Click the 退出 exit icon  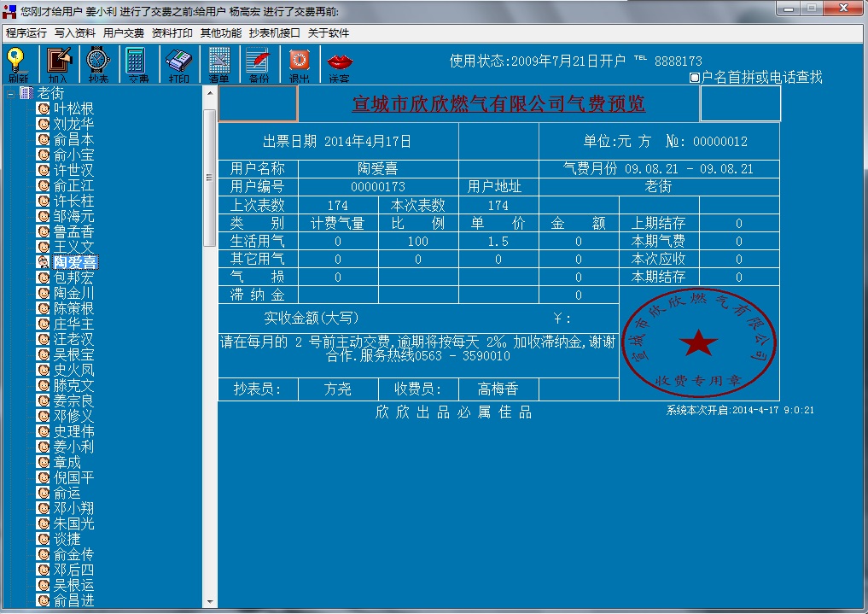coord(299,63)
